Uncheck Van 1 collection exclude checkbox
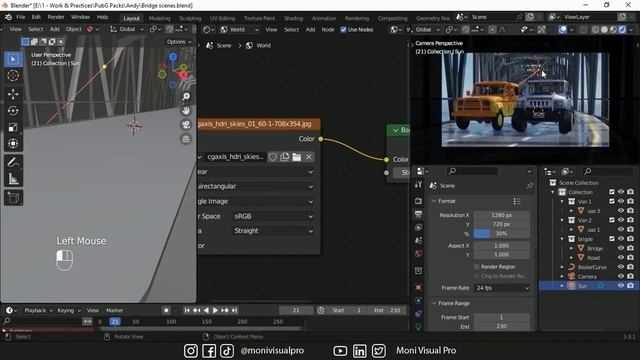640x360 pixels. coord(611,201)
